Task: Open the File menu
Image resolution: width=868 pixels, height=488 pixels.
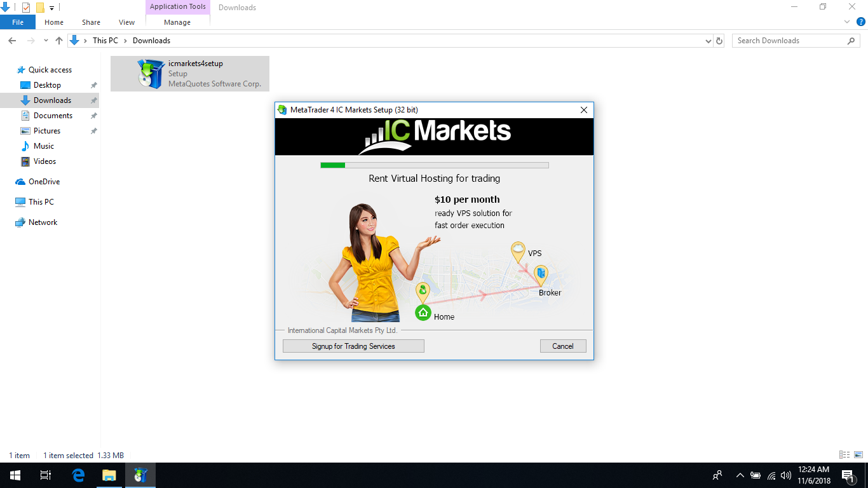Action: point(18,22)
